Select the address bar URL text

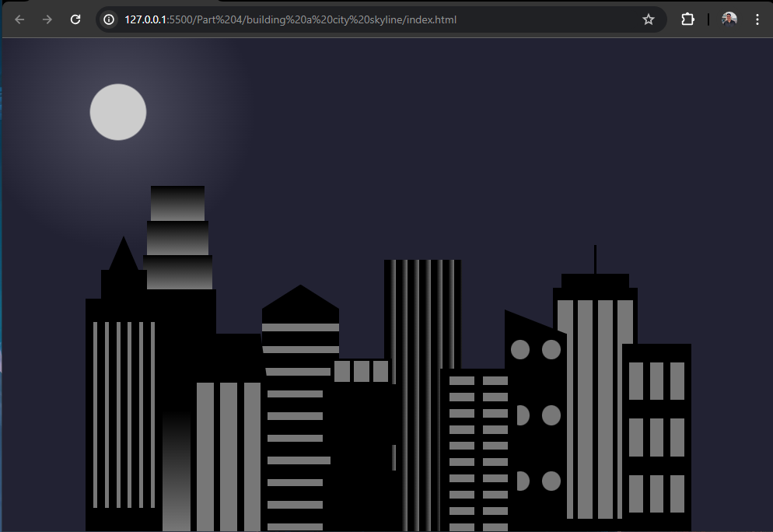click(x=290, y=19)
